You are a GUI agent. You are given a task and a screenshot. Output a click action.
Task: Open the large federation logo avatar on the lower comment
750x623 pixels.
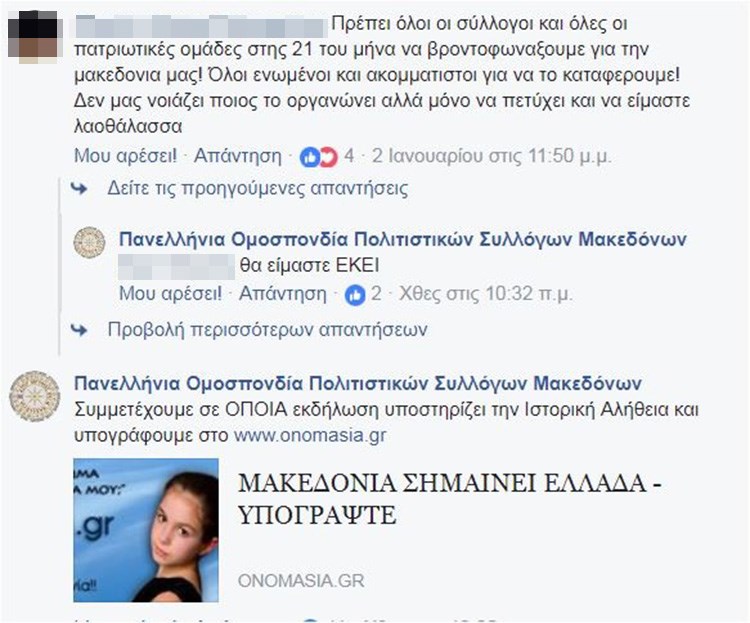tap(35, 396)
